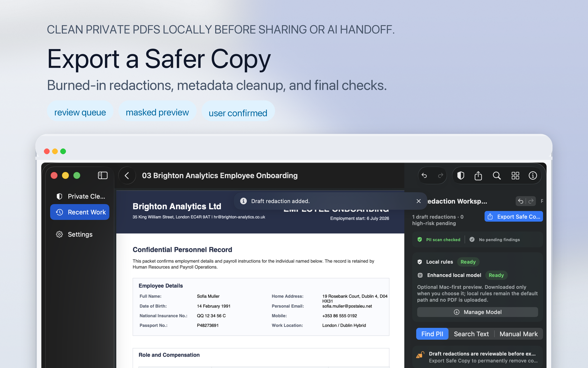The image size is (588, 368).
Task: Click the PII scan checked status
Action: pos(439,240)
